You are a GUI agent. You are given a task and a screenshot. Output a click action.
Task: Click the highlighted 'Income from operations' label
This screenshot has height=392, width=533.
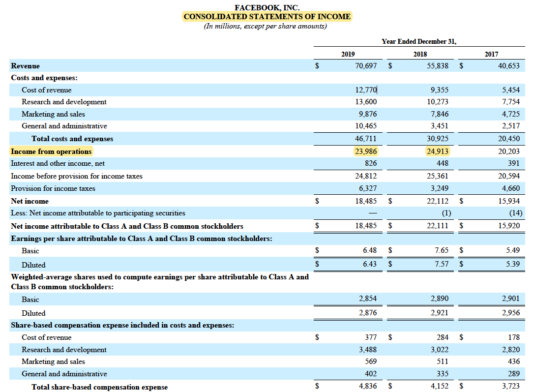click(51, 151)
